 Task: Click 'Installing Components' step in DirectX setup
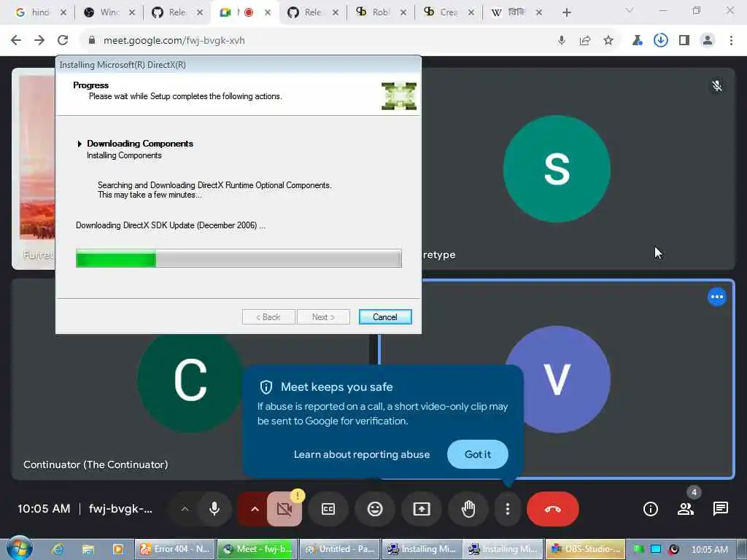coord(124,155)
